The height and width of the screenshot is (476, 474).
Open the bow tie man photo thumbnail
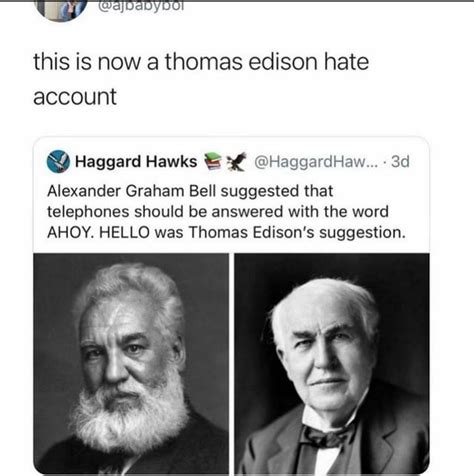[x=332, y=364]
